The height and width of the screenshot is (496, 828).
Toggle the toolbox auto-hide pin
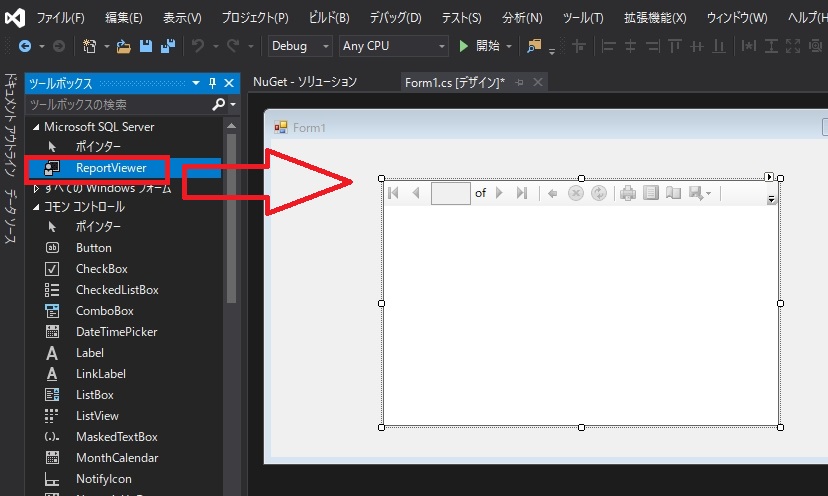click(212, 83)
